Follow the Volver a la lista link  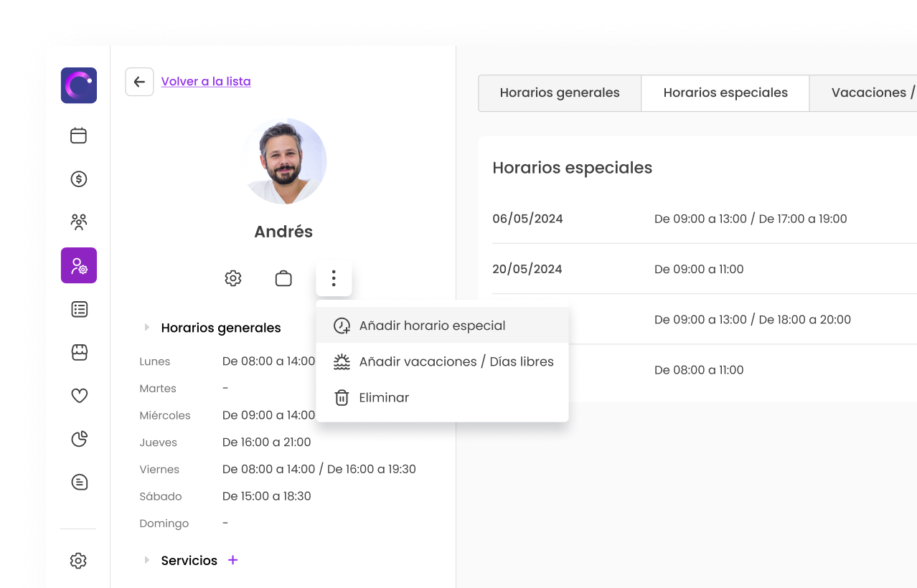click(206, 81)
